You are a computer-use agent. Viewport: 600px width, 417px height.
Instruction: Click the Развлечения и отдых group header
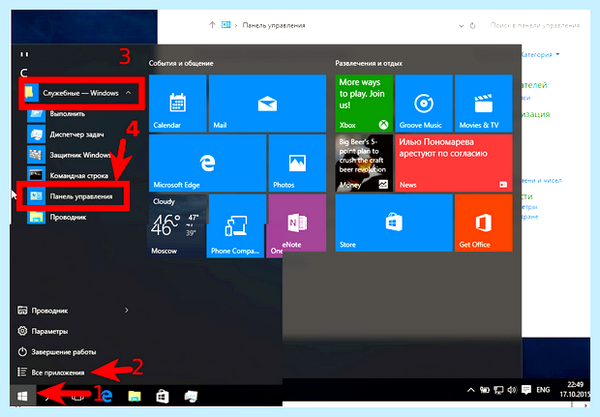click(368, 64)
